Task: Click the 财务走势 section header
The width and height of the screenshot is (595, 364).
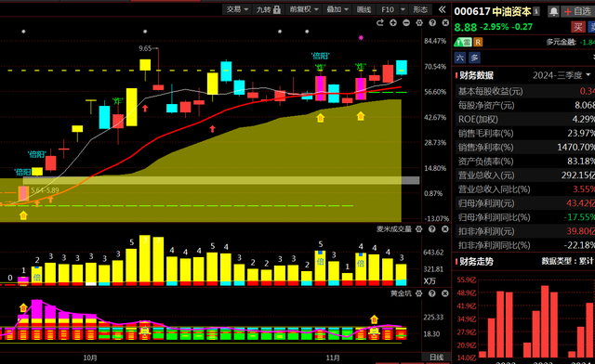Action: (x=476, y=262)
